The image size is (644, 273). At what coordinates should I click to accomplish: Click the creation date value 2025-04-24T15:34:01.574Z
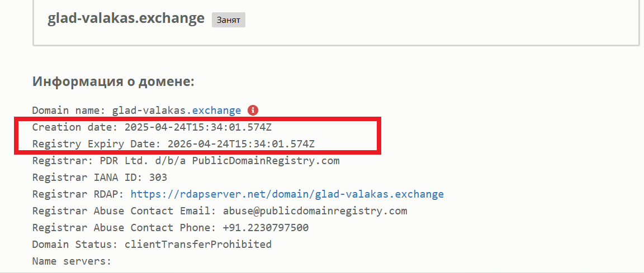[198, 127]
